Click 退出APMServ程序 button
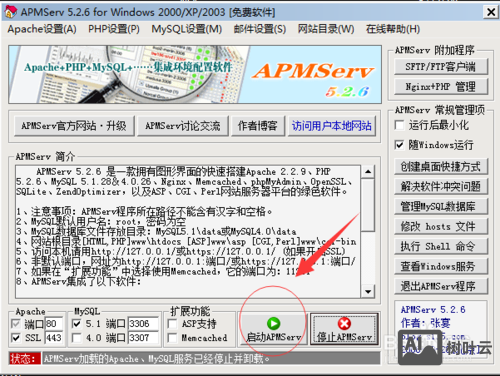This screenshot has width=500, height=376. pyautogui.click(x=441, y=286)
